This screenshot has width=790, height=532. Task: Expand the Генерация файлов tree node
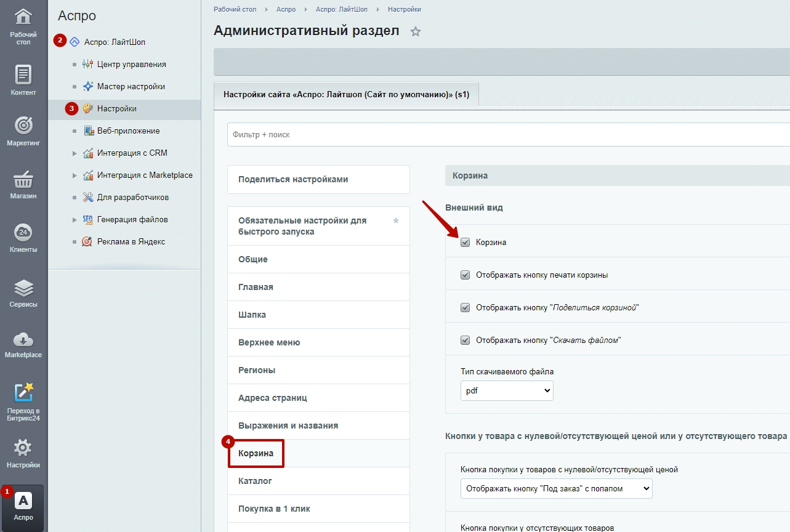pyautogui.click(x=75, y=219)
